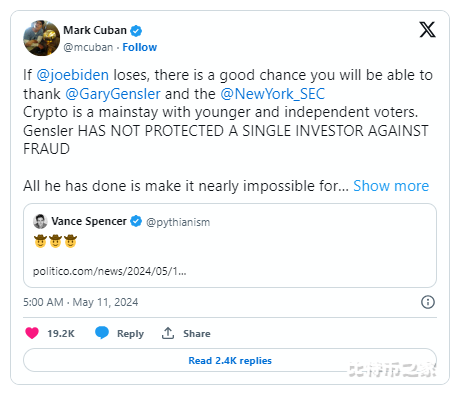
Task: Expand tweet with Show more
Action: (x=391, y=186)
